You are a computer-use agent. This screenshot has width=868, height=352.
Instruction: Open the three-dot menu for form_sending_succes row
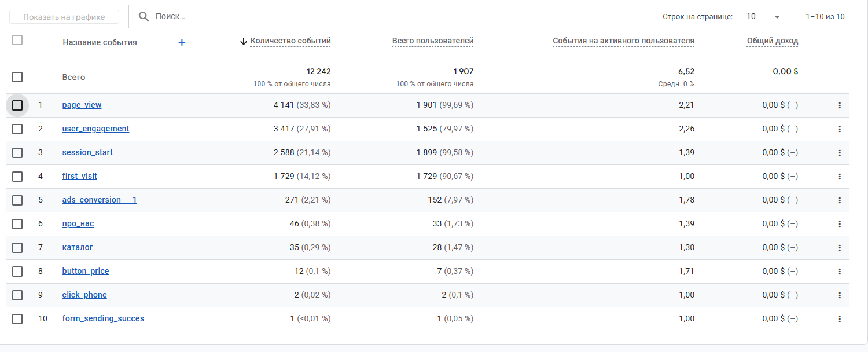(840, 319)
